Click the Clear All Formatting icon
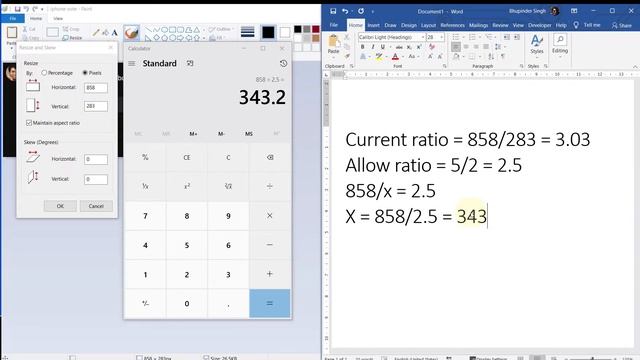 click(x=432, y=47)
